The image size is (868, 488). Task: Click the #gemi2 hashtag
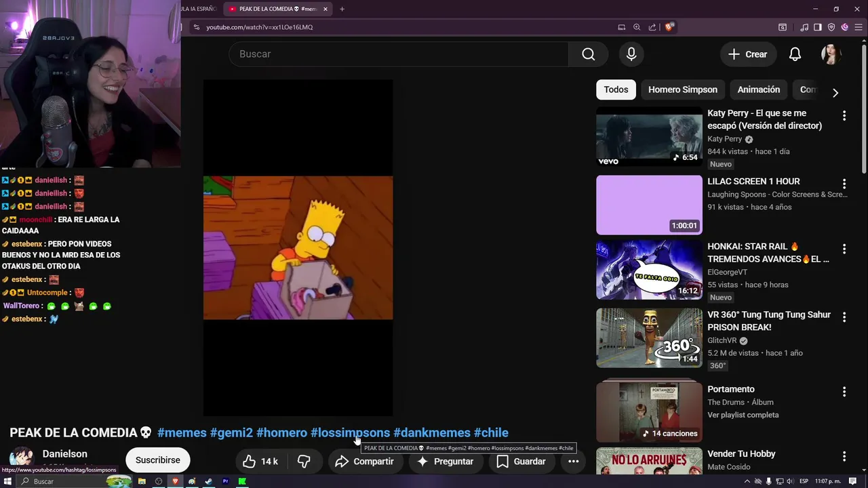tap(231, 432)
